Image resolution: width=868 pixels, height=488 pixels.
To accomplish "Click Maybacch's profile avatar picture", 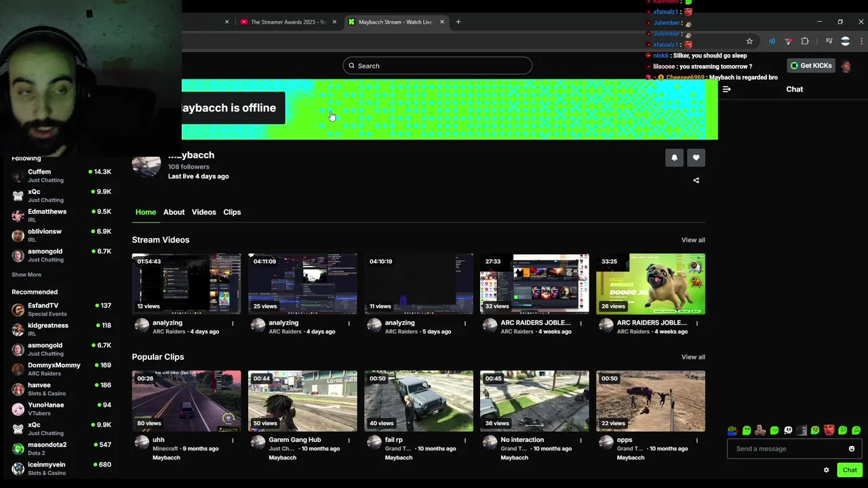I will pos(146,165).
